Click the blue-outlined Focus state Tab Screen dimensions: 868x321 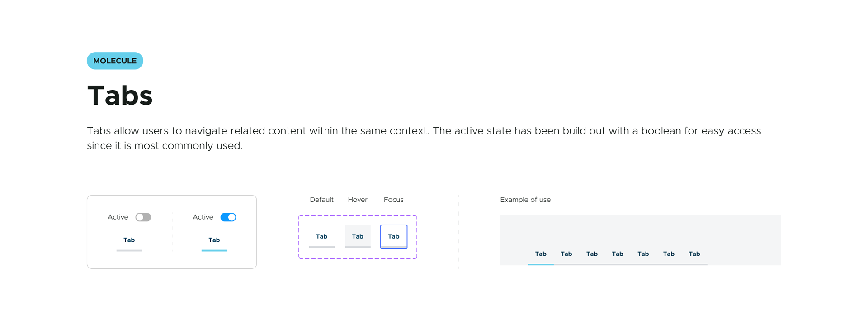394,237
